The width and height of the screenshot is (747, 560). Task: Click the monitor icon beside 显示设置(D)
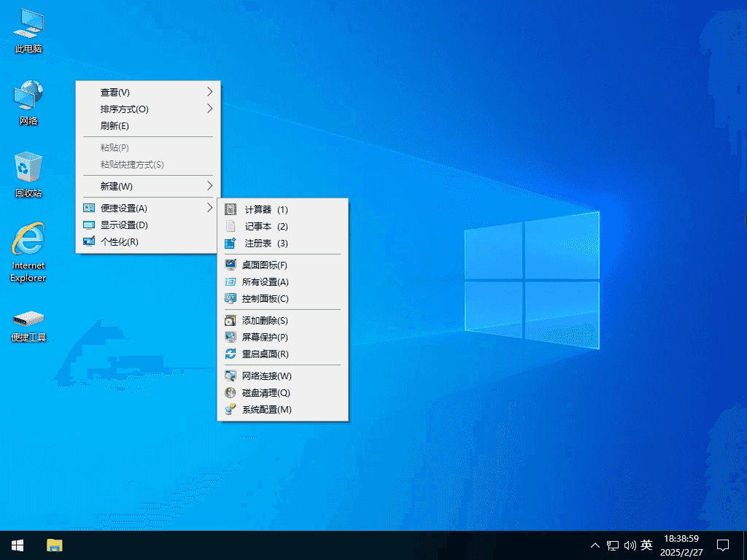tap(89, 225)
